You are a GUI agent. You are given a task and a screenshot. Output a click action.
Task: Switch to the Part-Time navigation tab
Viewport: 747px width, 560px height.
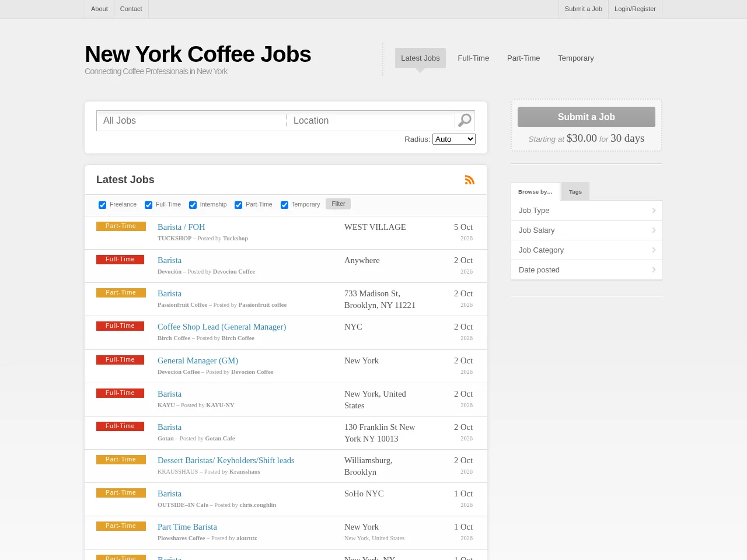click(523, 58)
